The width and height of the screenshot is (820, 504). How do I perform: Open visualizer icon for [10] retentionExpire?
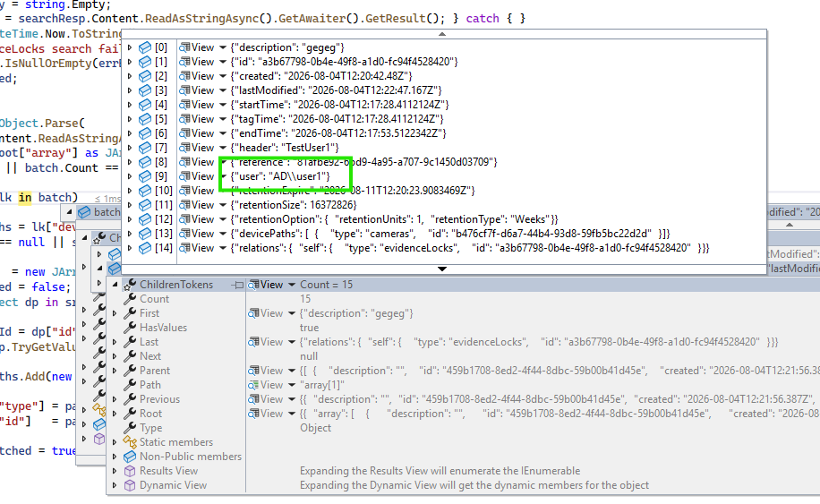point(184,191)
